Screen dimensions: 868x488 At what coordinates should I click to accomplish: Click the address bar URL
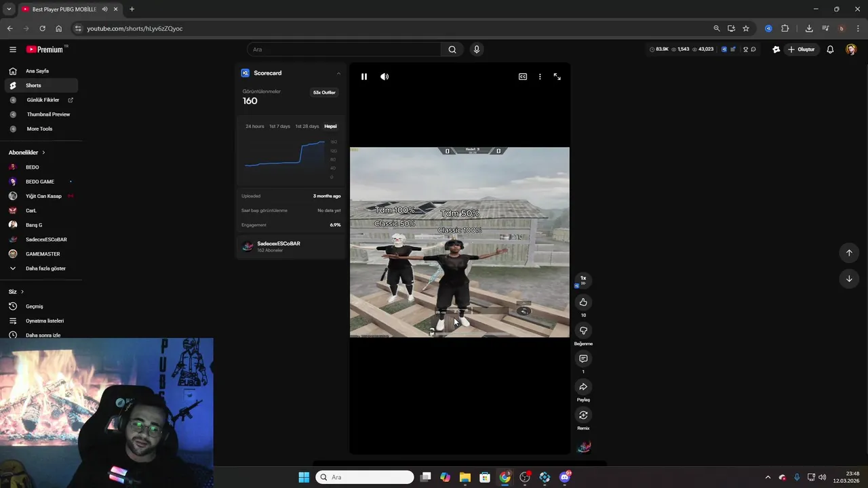tap(135, 28)
